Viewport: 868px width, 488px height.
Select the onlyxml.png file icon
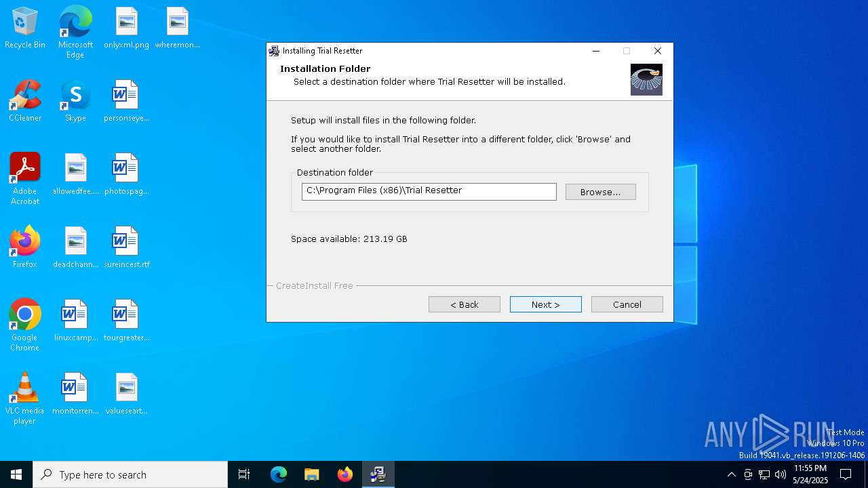tap(126, 28)
